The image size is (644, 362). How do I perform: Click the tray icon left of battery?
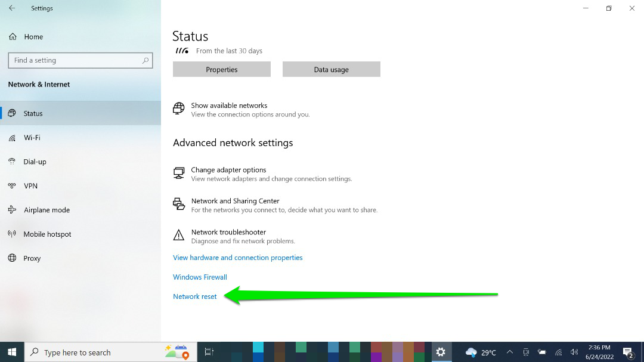click(526, 352)
